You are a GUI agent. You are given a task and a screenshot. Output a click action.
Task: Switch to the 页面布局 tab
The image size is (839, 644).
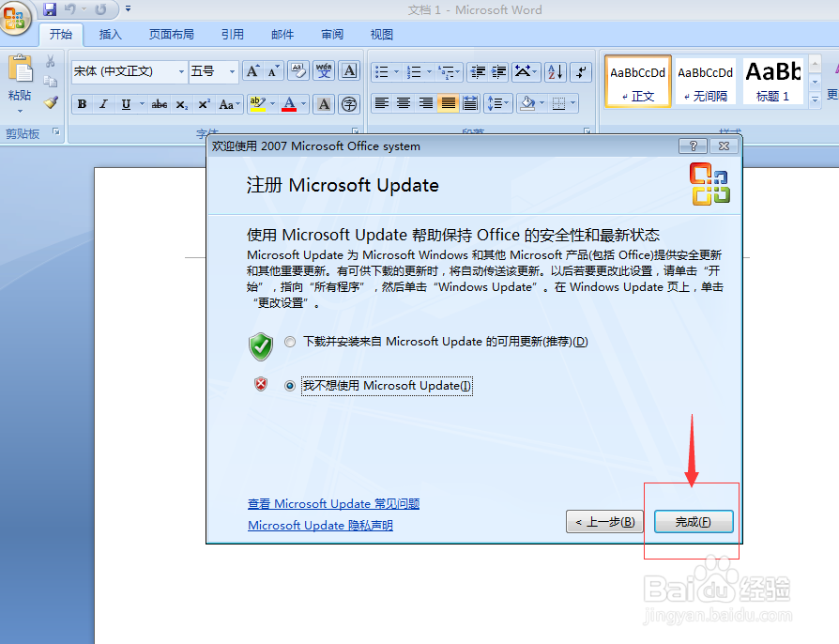point(171,34)
